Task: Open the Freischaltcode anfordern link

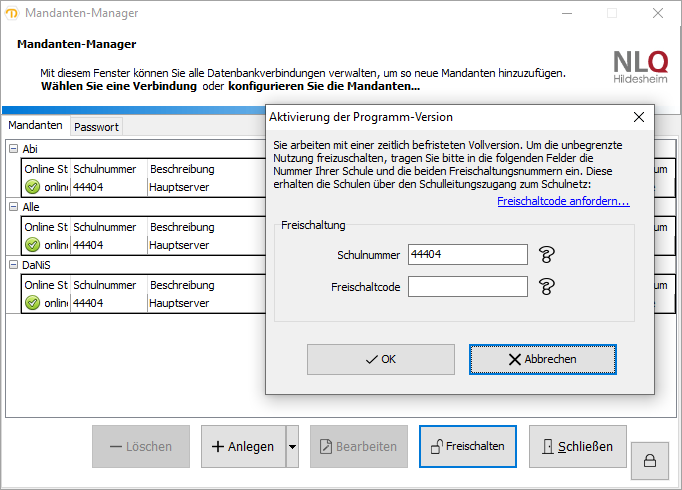Action: 563,202
